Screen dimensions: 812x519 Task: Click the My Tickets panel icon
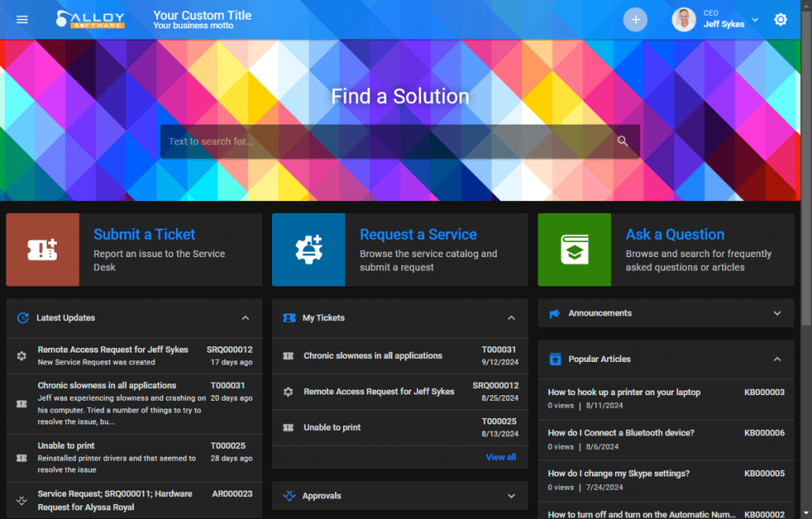289,317
